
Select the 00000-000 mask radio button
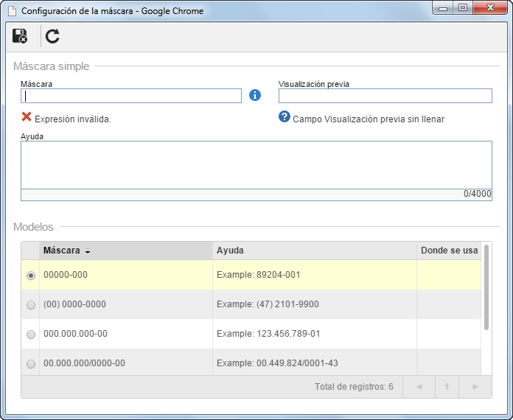point(31,276)
